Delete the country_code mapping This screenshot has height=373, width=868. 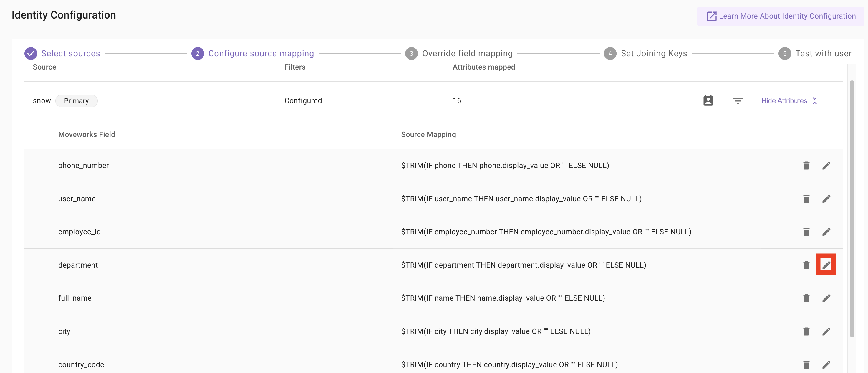tap(806, 364)
